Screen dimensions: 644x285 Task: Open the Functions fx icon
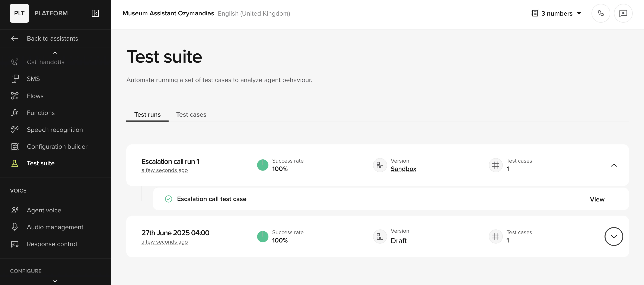tap(15, 113)
